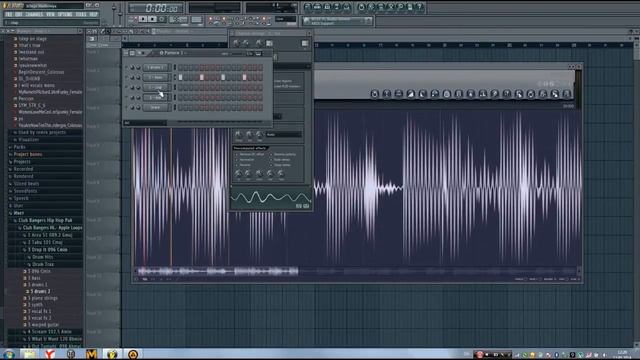Toggle the Swap stereo checkbox
Screen dimensions: 640x360
(271, 165)
